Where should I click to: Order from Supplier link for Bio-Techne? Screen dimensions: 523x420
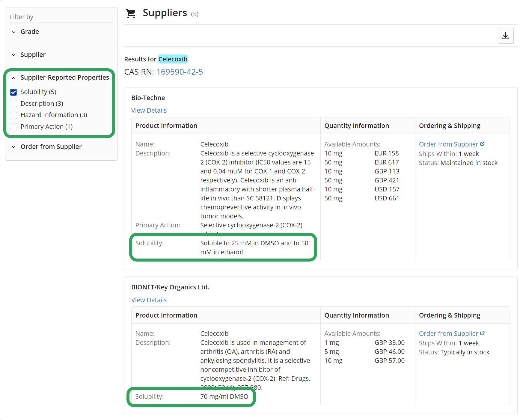pos(448,144)
